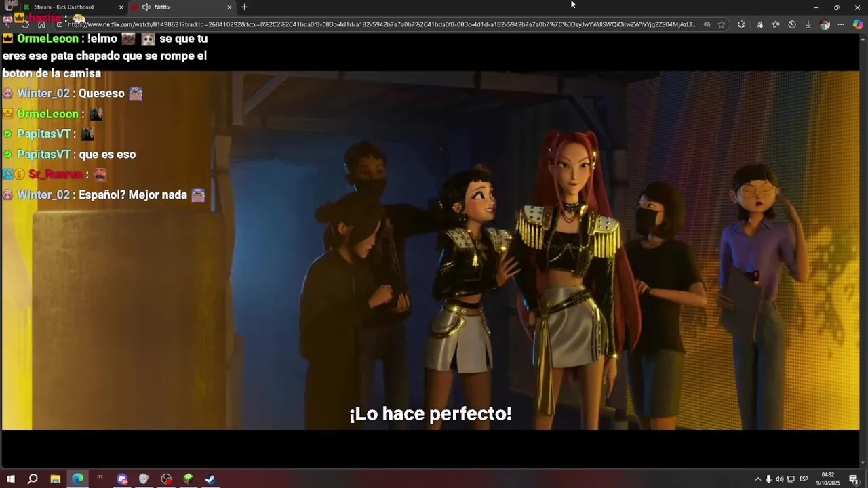The width and height of the screenshot is (868, 488).
Task: Open clock and calendar 04:32
Action: pyautogui.click(x=828, y=479)
